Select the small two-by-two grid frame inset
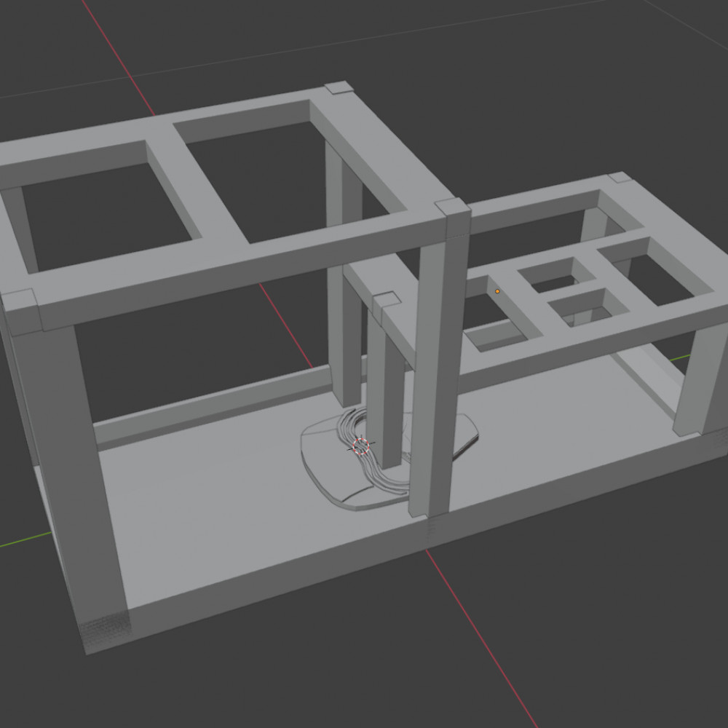 click(x=574, y=292)
